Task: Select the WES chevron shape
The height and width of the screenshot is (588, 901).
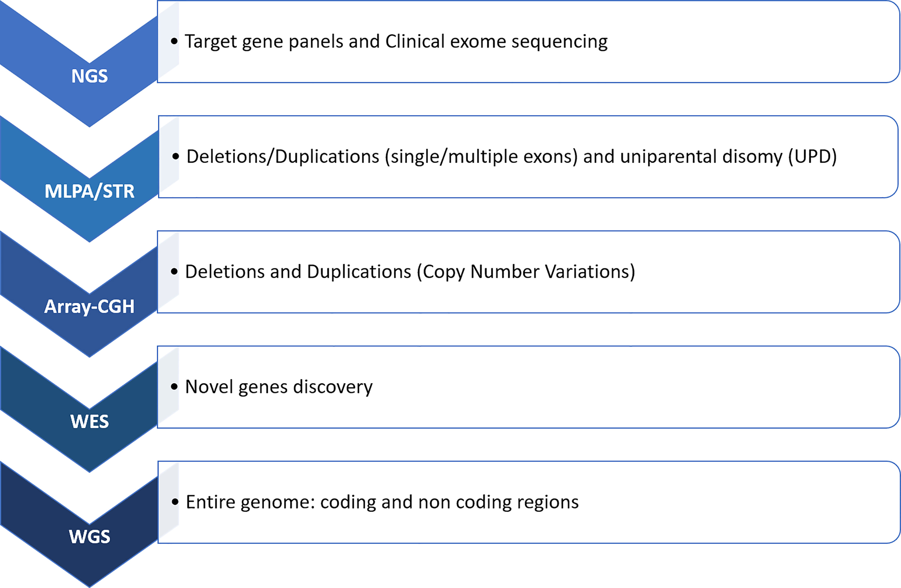Action: tap(79, 409)
